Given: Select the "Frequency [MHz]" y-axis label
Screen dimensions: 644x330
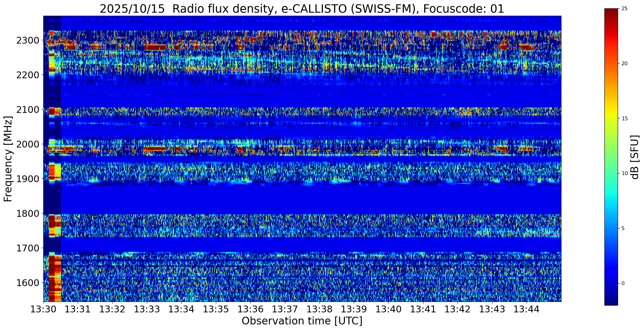Looking at the screenshot, I should (8, 159).
